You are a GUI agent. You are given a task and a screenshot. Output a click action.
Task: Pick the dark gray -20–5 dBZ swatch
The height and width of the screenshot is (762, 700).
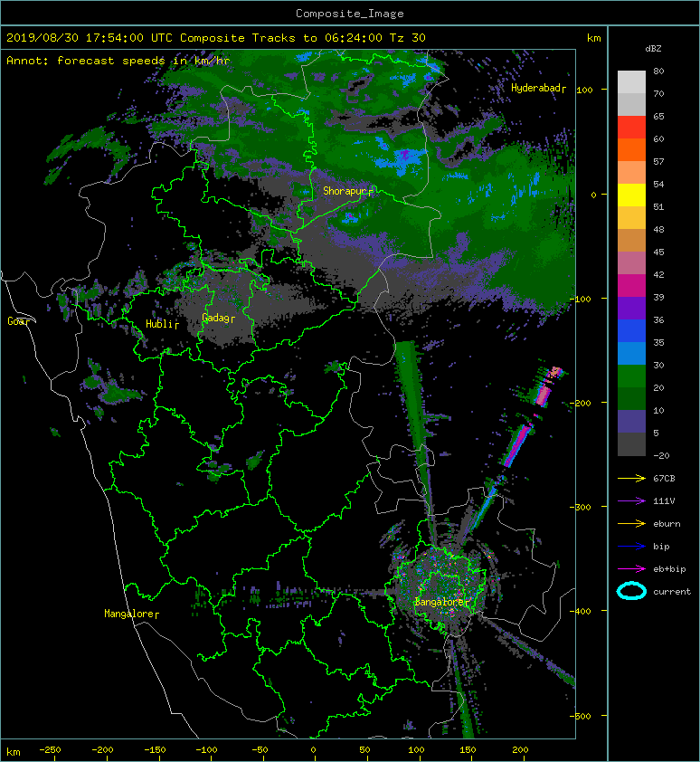tap(631, 443)
